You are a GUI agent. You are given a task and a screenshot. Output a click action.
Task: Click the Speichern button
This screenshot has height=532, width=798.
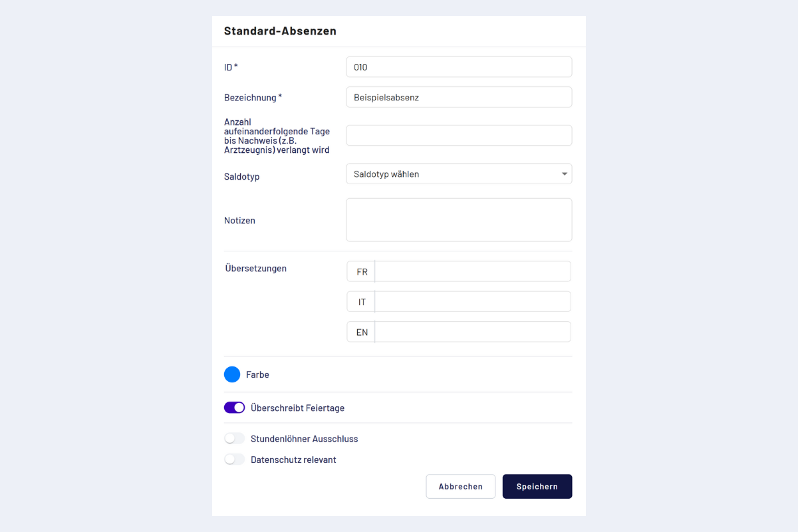click(537, 486)
